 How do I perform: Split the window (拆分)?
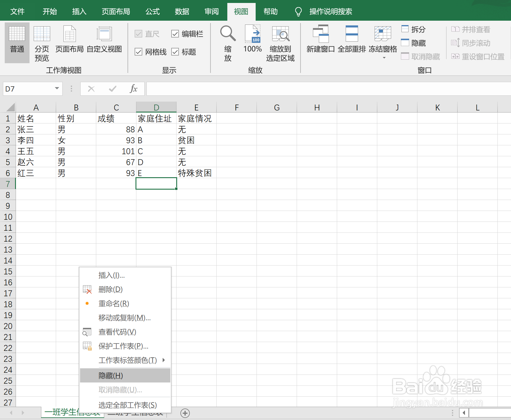coord(414,29)
